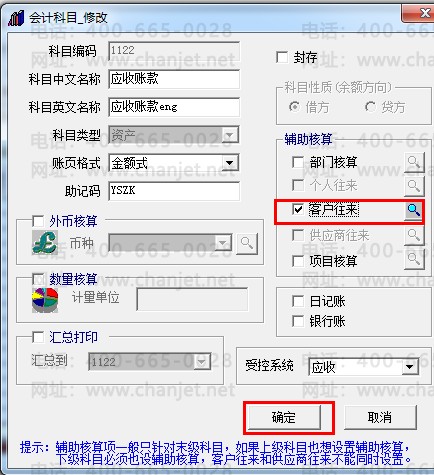The height and width of the screenshot is (475, 434).
Task: Check the 封存 checkbox
Action: click(x=282, y=57)
